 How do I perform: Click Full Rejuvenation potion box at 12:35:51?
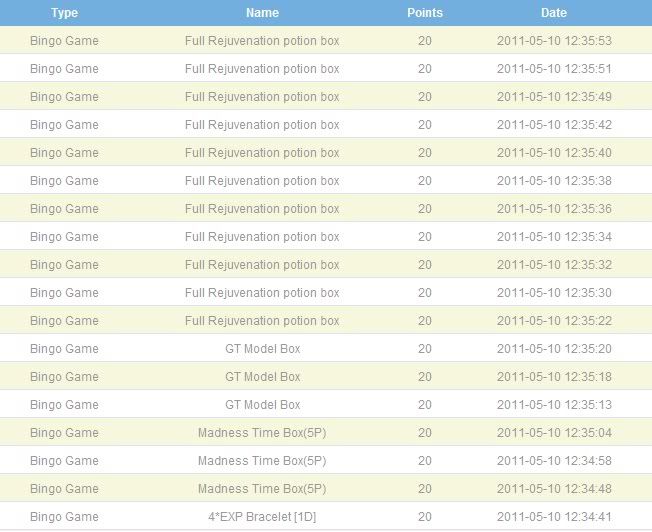click(x=262, y=69)
